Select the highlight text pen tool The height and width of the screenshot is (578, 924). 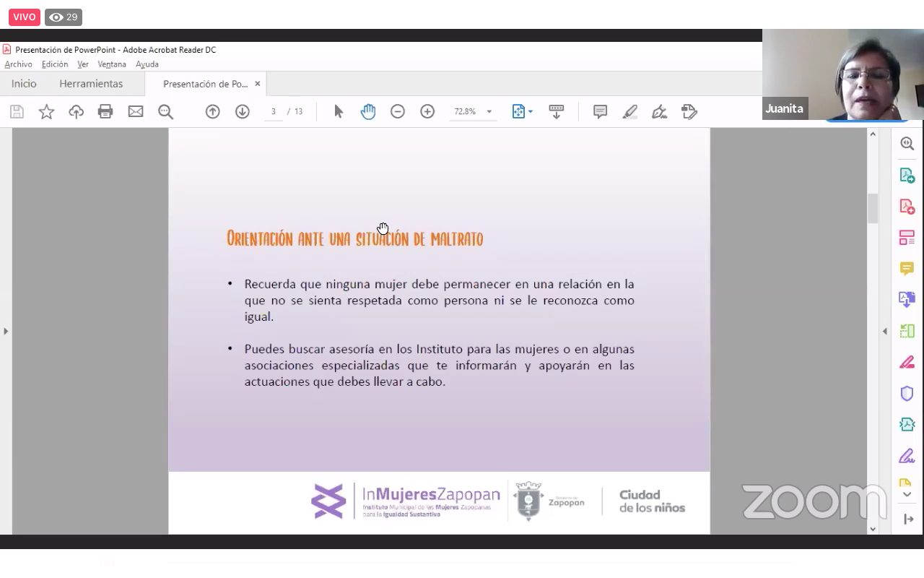tap(629, 111)
